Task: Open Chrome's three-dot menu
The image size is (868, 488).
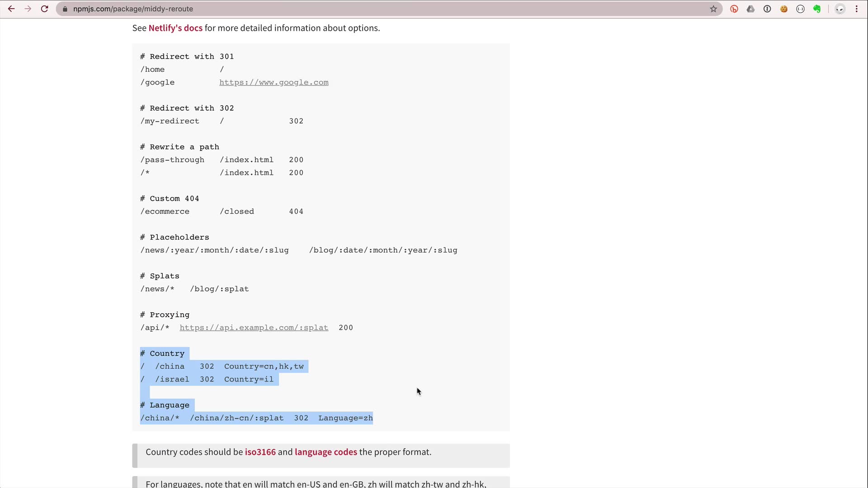Action: pos(857,9)
